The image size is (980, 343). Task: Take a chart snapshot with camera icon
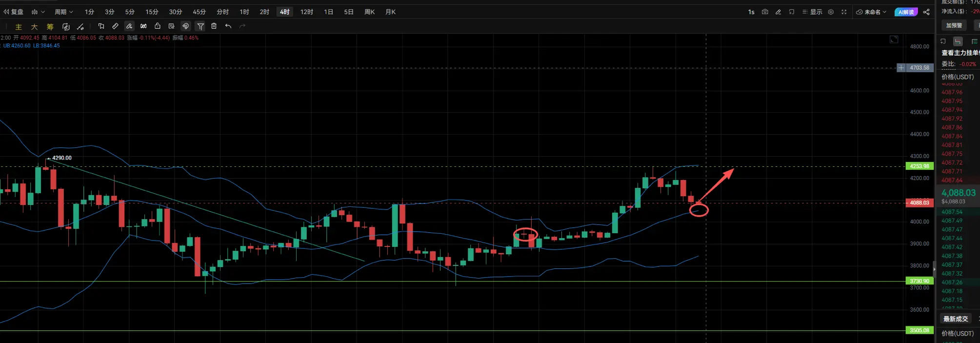click(765, 12)
